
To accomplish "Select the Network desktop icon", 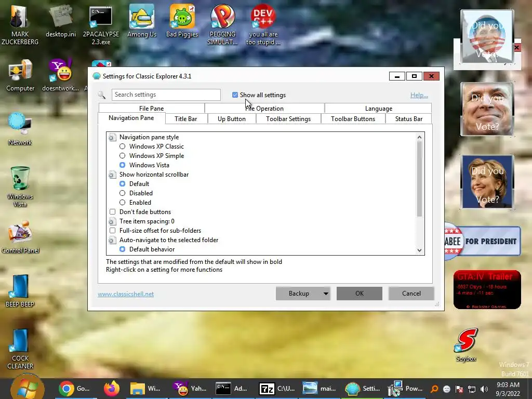I will click(20, 130).
